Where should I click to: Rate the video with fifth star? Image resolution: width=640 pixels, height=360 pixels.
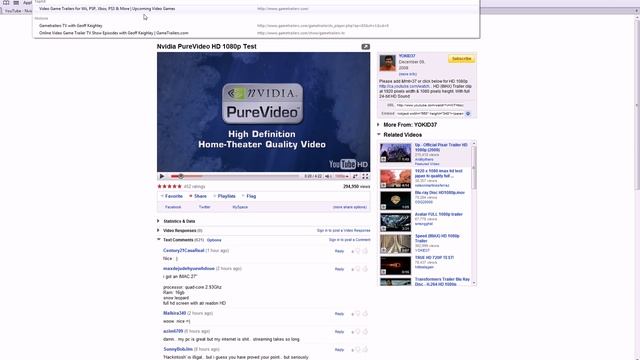[x=180, y=187]
